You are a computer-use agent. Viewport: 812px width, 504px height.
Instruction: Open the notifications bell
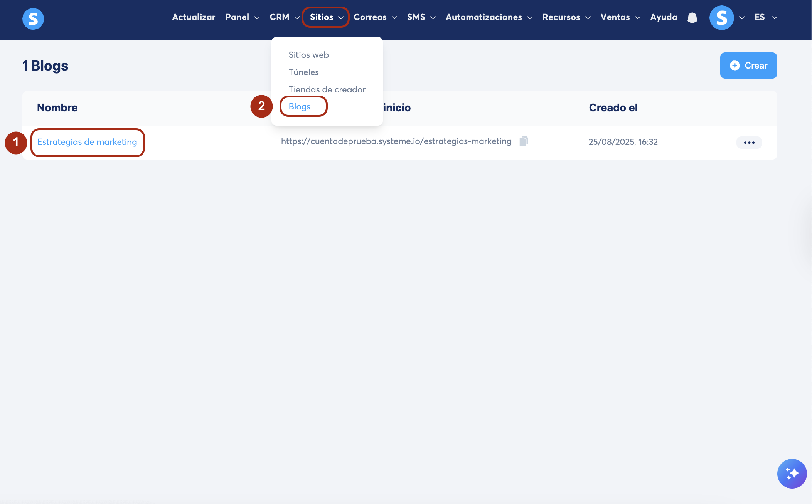coord(692,18)
